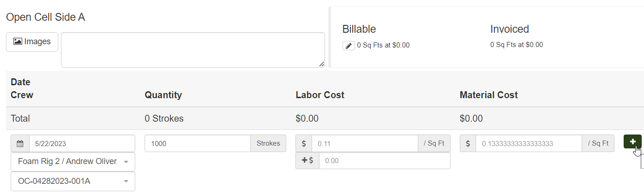This screenshot has height=194, width=644.
Task: Click the quantity field containing 1000
Action: point(197,144)
